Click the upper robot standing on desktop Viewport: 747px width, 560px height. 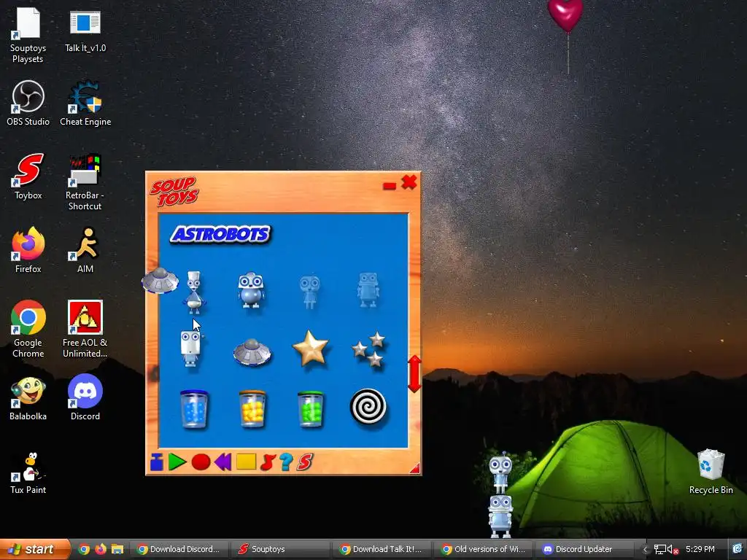(x=500, y=472)
